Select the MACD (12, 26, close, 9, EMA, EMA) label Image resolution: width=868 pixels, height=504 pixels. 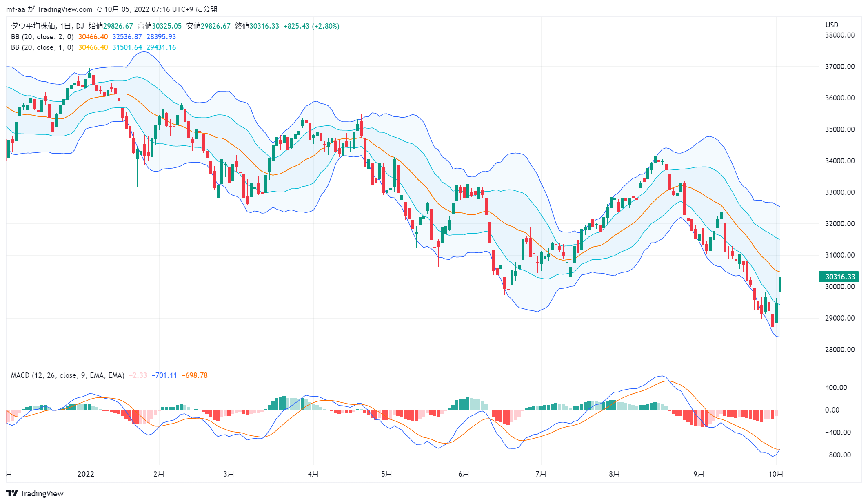(67, 375)
